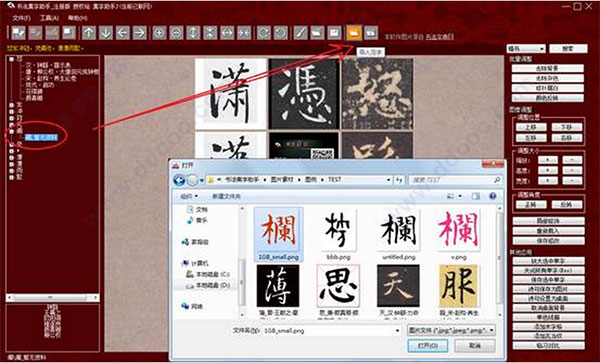Viewport: 600px width, 363px height.
Task: Click the vertical stretch toolbar icon
Action: 193,33
